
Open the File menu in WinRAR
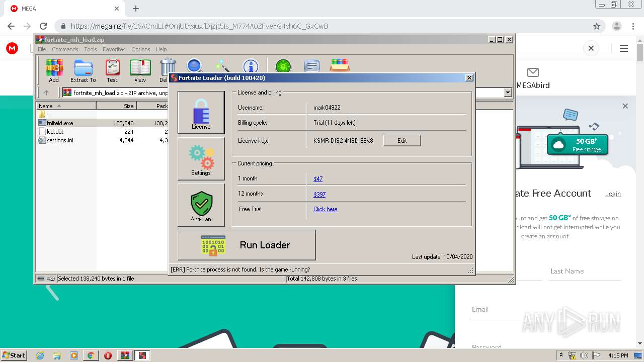pyautogui.click(x=42, y=49)
